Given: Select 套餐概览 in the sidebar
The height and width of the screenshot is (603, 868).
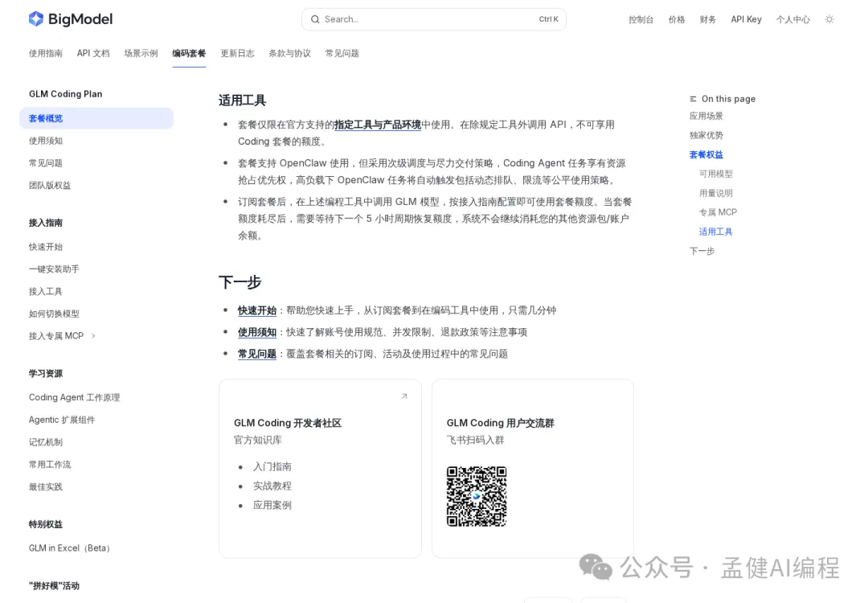Looking at the screenshot, I should tap(96, 118).
